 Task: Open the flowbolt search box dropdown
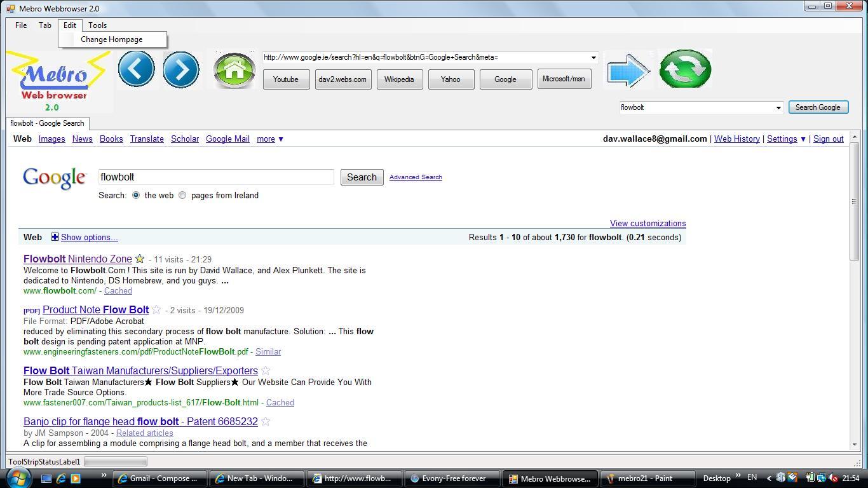(x=778, y=107)
